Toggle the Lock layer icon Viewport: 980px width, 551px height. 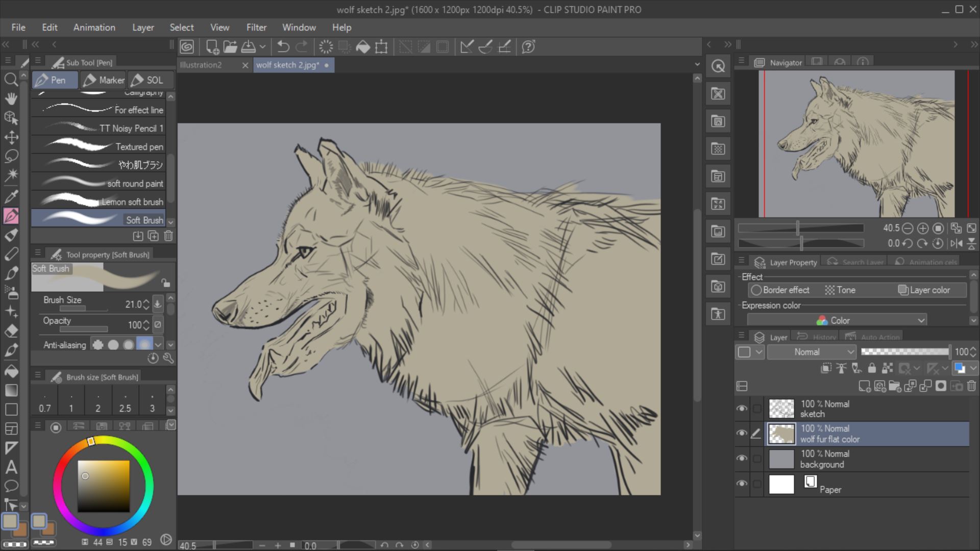[872, 368]
